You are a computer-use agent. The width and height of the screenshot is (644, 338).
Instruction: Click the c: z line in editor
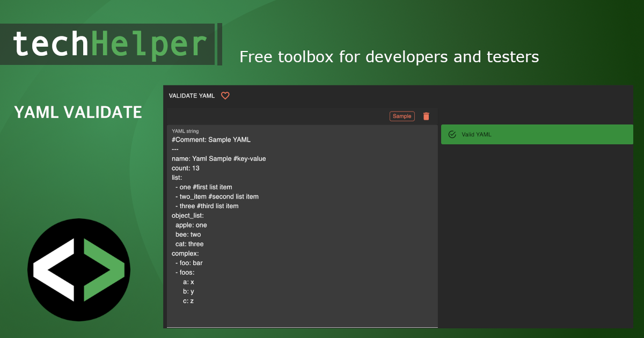(188, 301)
